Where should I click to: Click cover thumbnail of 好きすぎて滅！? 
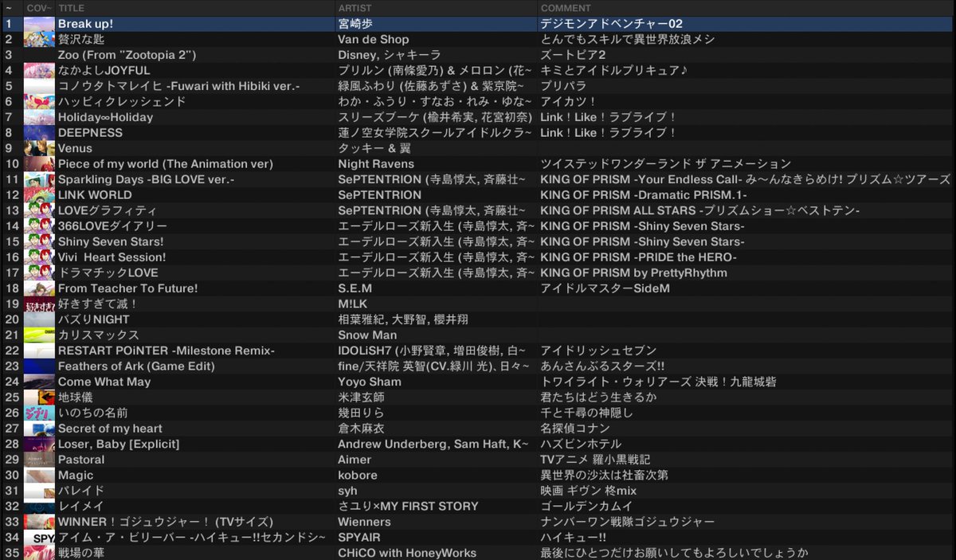[x=39, y=304]
